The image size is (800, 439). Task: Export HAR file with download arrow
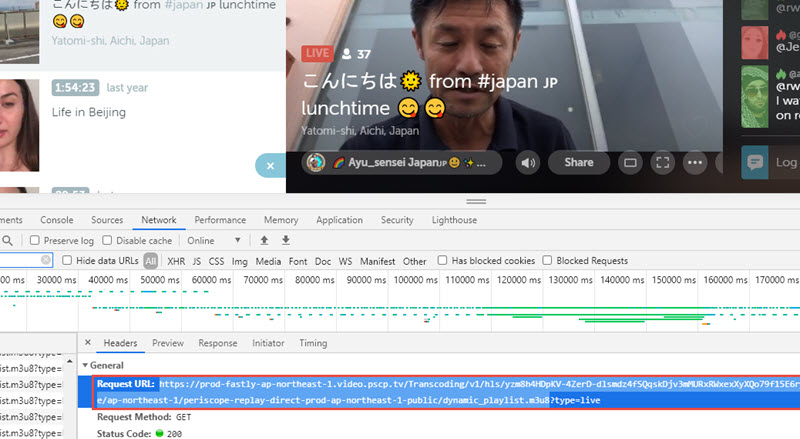pyautogui.click(x=286, y=240)
